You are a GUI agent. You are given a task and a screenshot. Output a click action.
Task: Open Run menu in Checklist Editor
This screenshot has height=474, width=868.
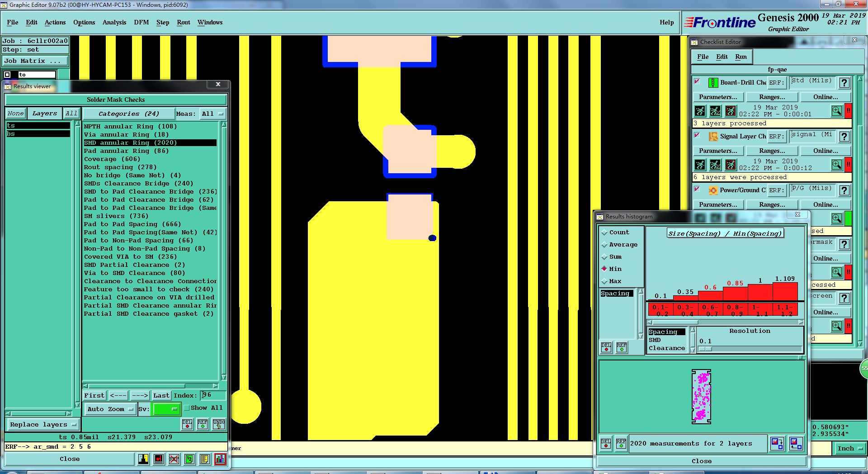pyautogui.click(x=741, y=57)
